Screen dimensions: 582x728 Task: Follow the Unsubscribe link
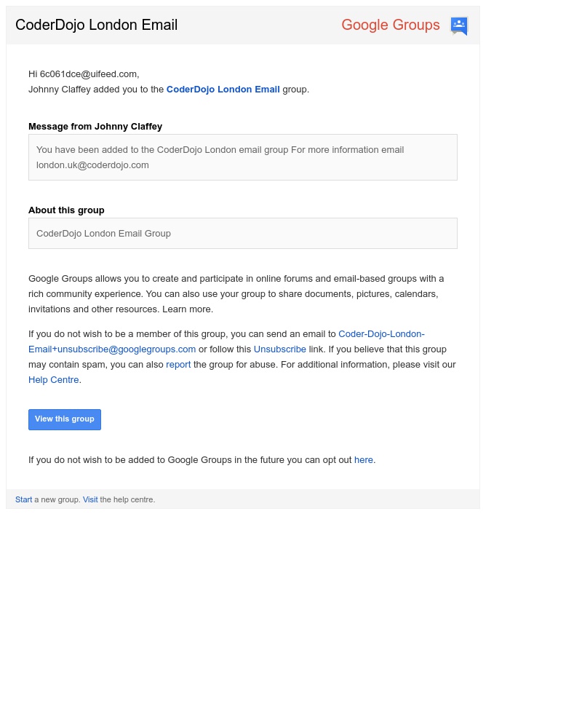pos(280,349)
